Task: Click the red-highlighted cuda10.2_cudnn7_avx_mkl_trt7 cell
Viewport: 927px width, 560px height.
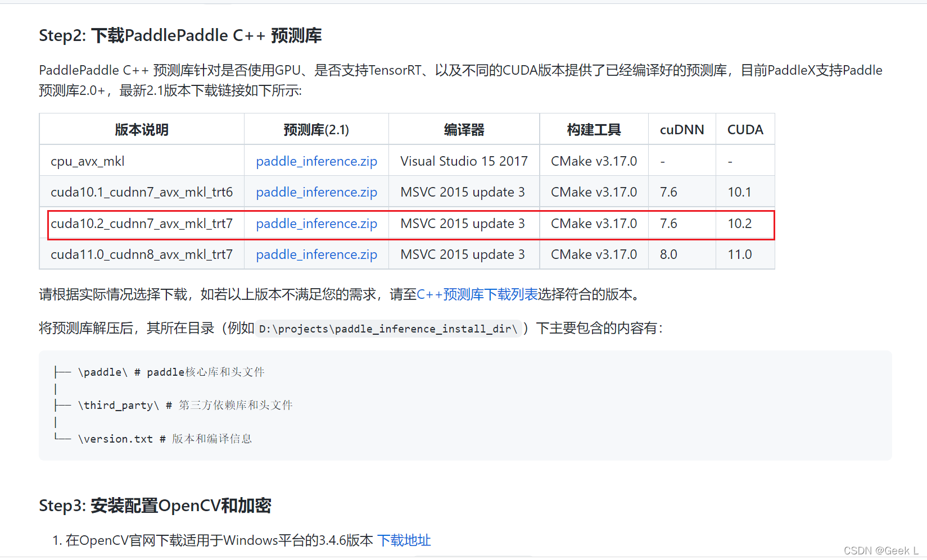Action: 142,224
